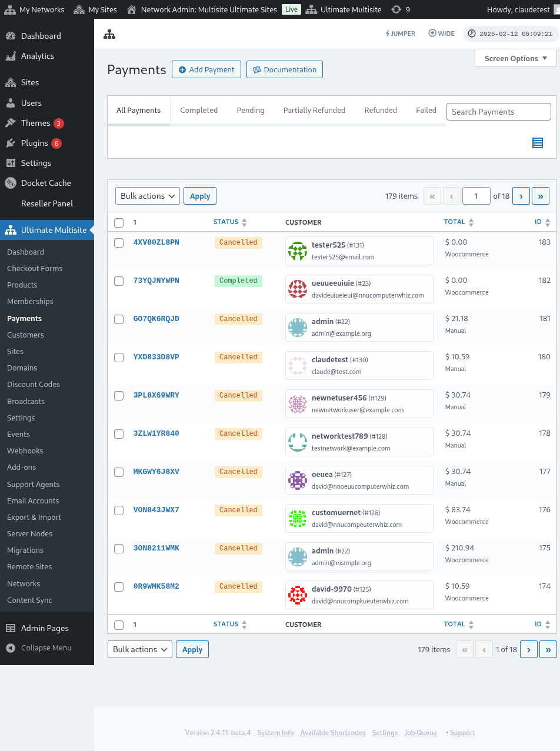The width and height of the screenshot is (560, 751).
Task: Sort by Total in the footer row
Action: pyautogui.click(x=459, y=625)
